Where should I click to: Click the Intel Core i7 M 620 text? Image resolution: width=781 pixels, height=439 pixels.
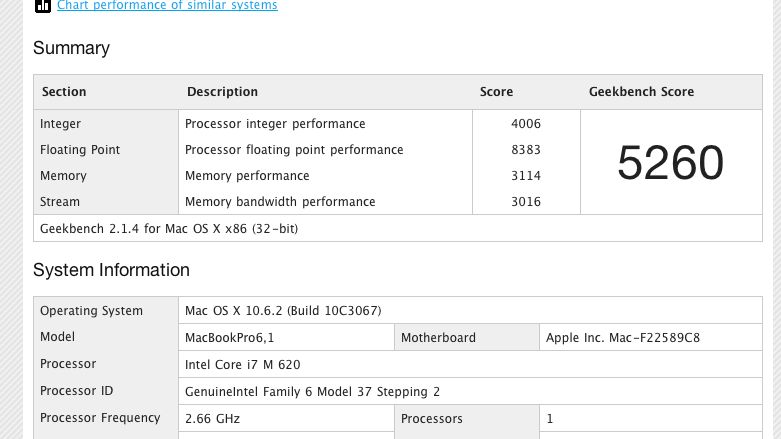[243, 365]
